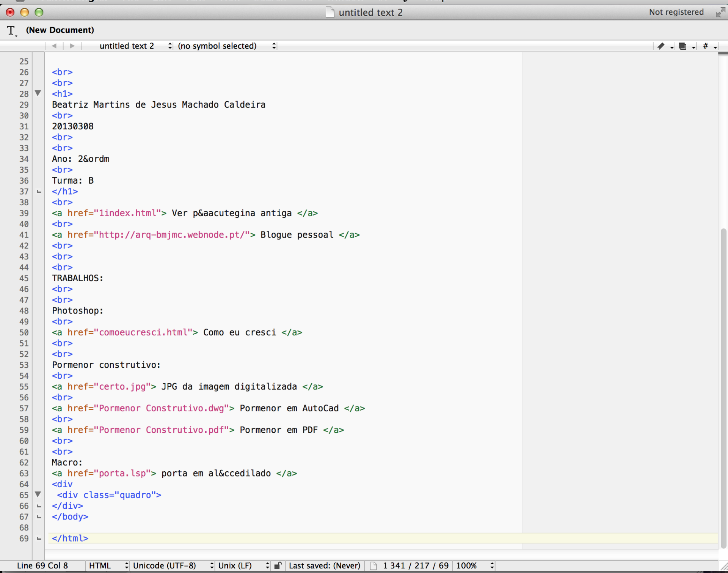Open the pencil markers menu in navigation bar
Viewport: 728px width, 573px height.
664,46
